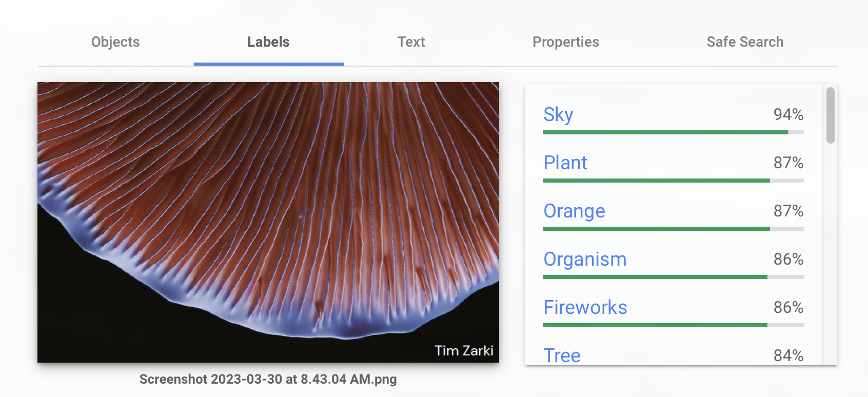The width and height of the screenshot is (868, 397).
Task: Click the Sky label
Action: (x=558, y=114)
